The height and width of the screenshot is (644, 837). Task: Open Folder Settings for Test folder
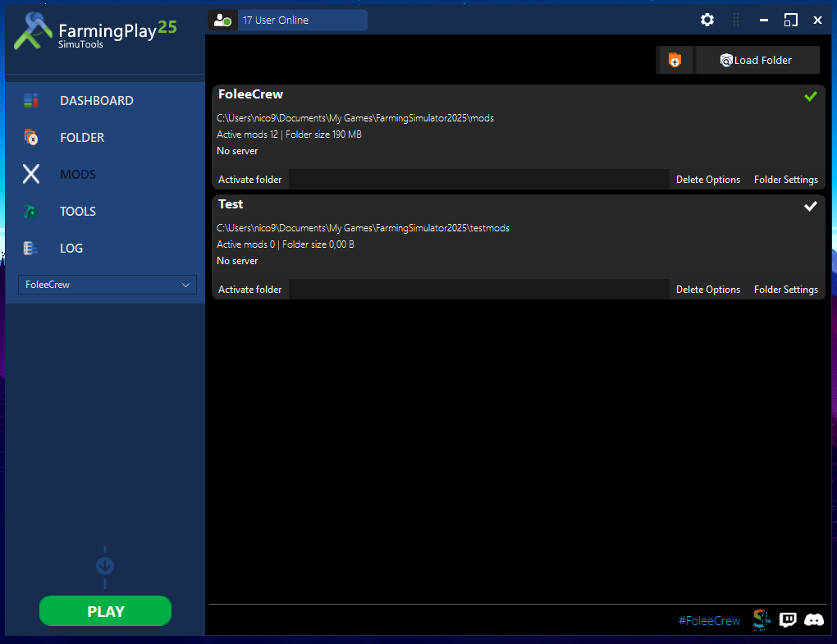[786, 290]
